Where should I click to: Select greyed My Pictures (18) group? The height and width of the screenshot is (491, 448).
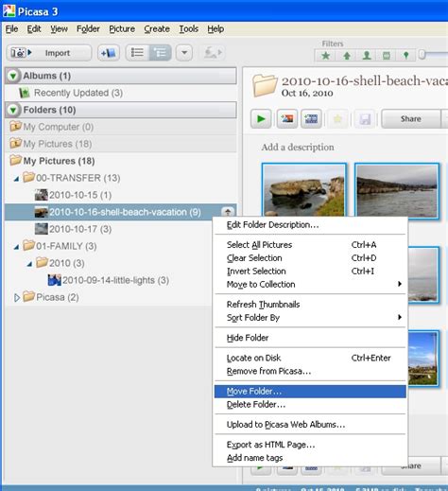point(121,144)
